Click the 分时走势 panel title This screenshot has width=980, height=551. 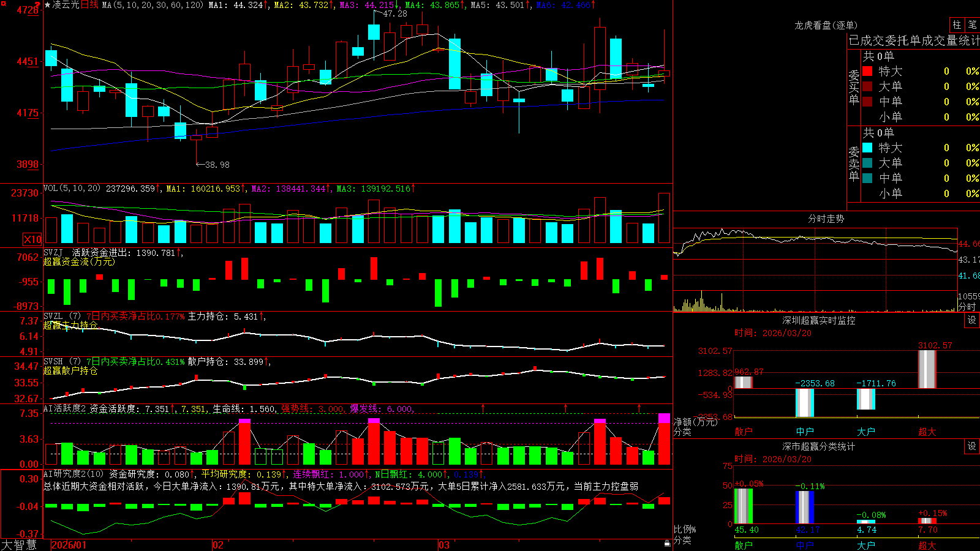pos(826,219)
